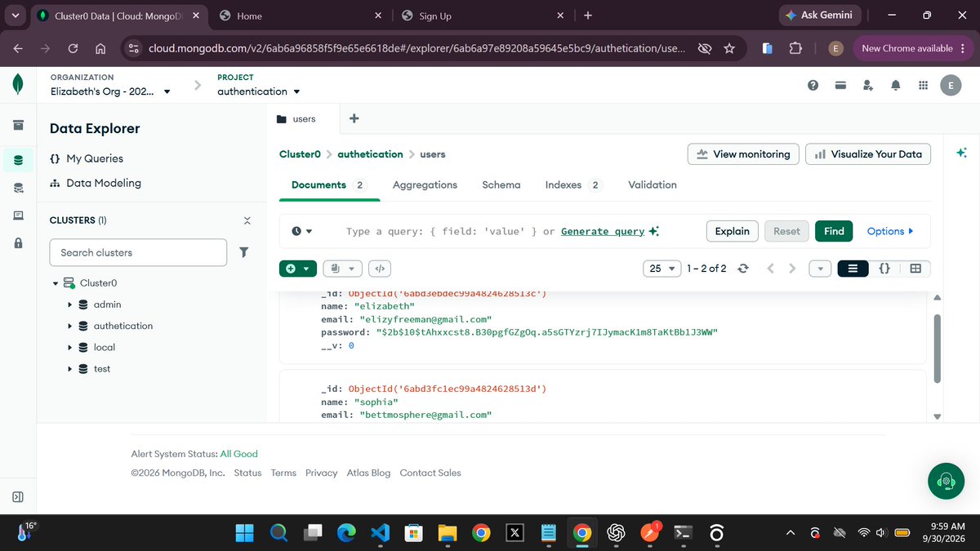Open the apps grid icon in header

[923, 85]
